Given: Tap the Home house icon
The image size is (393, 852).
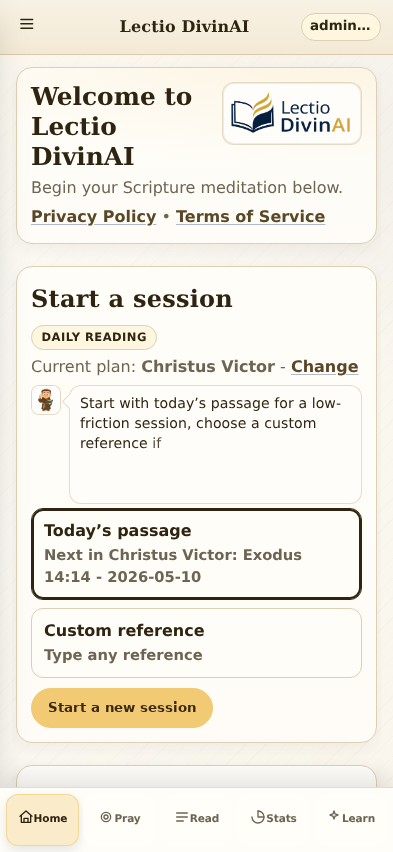Looking at the screenshot, I should (x=26, y=817).
